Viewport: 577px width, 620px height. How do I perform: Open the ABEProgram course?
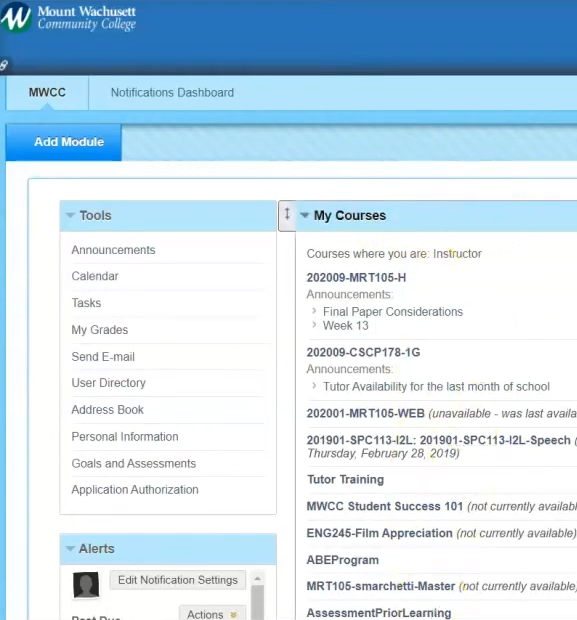[x=343, y=560]
